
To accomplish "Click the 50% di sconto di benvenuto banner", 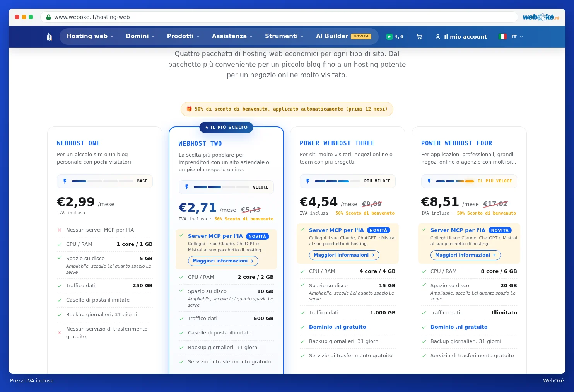I will tap(287, 109).
